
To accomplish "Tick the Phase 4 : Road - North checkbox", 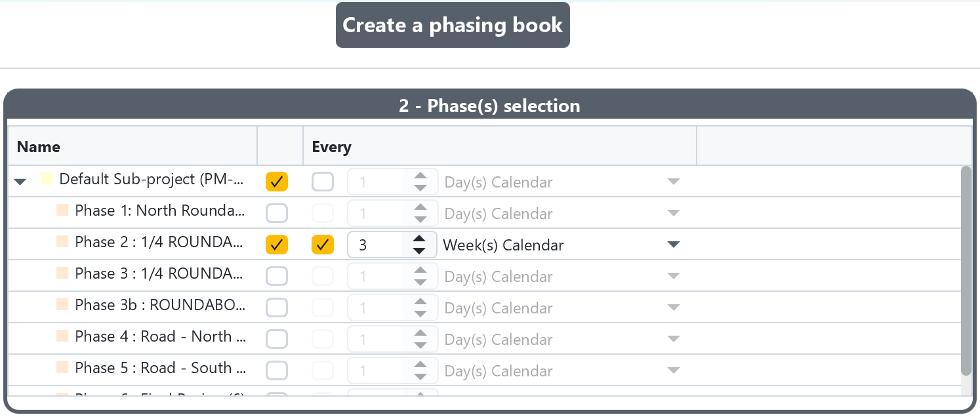I will pyautogui.click(x=277, y=339).
